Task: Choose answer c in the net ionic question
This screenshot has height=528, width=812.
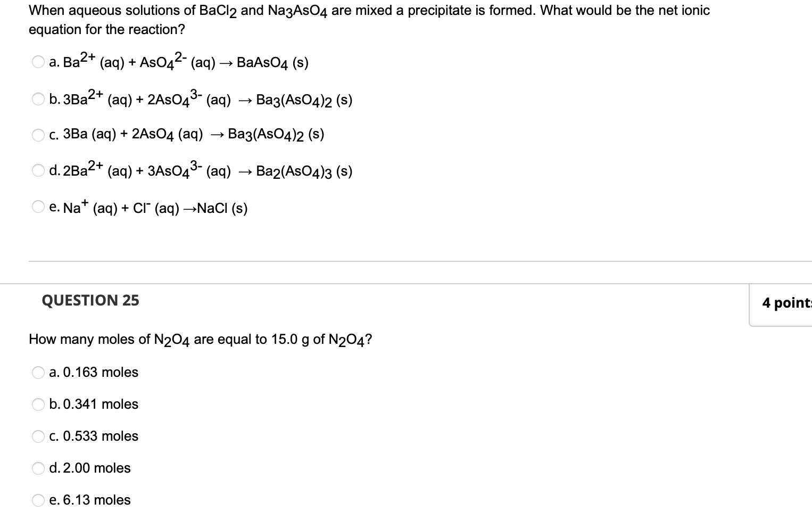Action: (38, 135)
